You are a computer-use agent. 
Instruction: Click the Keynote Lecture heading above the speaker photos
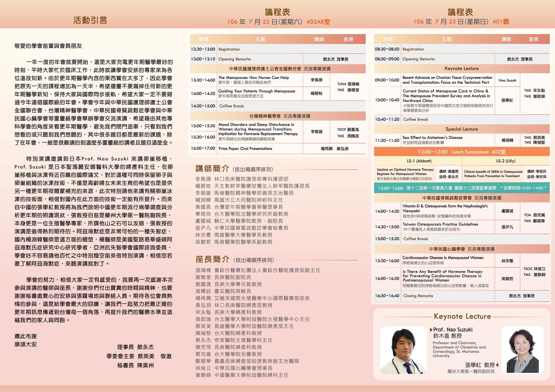tap(462, 316)
